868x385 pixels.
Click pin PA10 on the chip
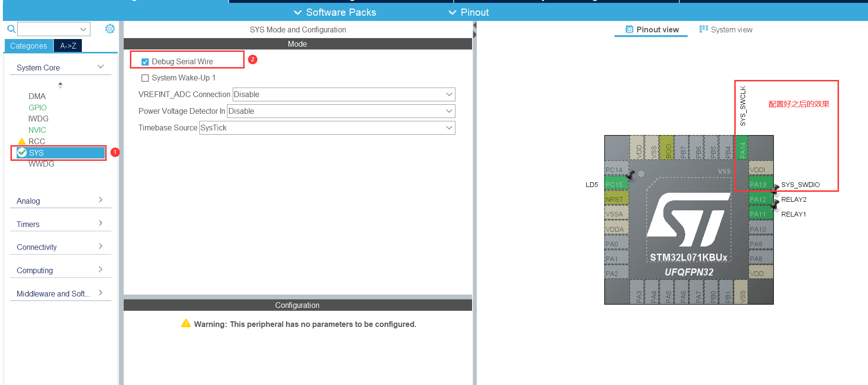[x=760, y=229]
